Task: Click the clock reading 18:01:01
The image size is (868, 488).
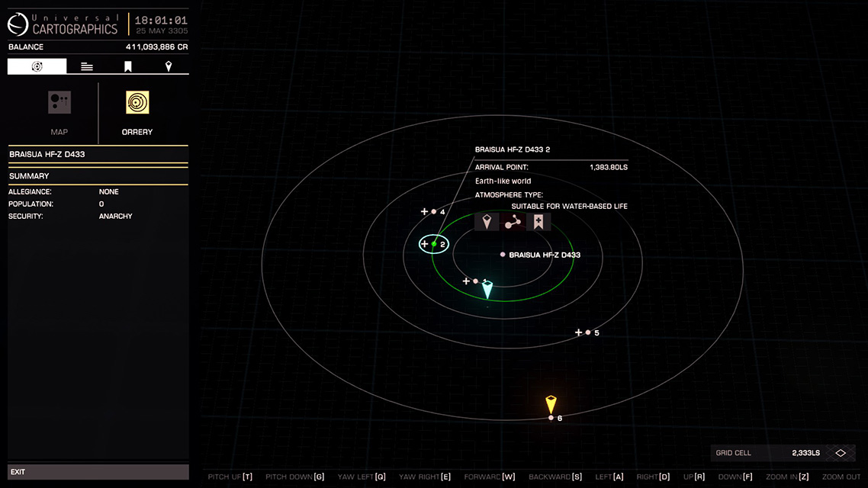Action: tap(161, 21)
